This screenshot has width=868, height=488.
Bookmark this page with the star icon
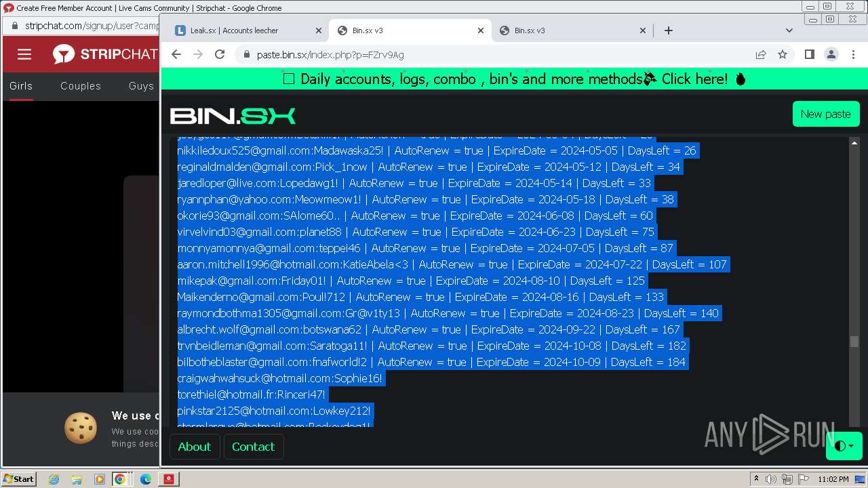783,55
